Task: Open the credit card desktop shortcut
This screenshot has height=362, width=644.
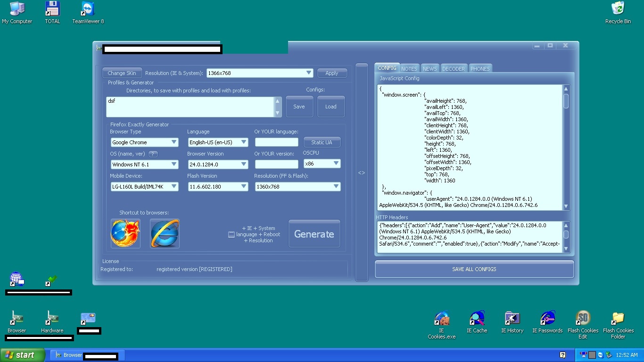Action: [x=88, y=318]
